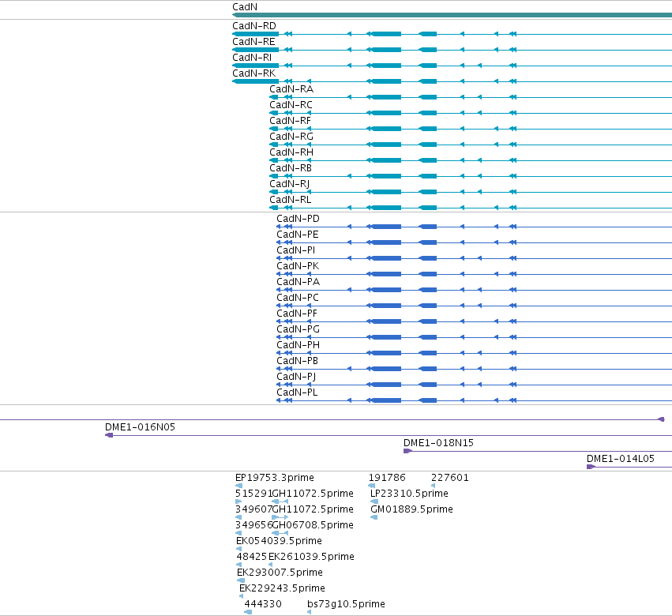672x616 pixels.
Task: Select the CadN-RL transcript label
Action: pos(291,200)
